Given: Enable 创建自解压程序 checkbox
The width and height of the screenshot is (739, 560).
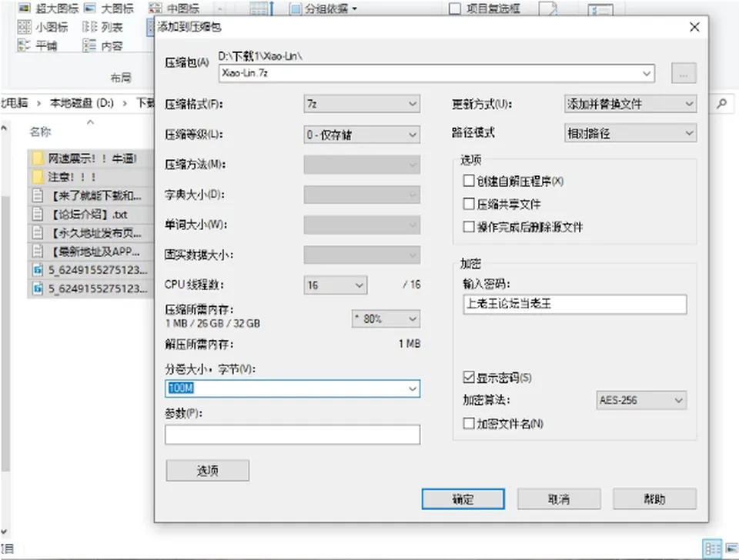Looking at the screenshot, I should 469,181.
